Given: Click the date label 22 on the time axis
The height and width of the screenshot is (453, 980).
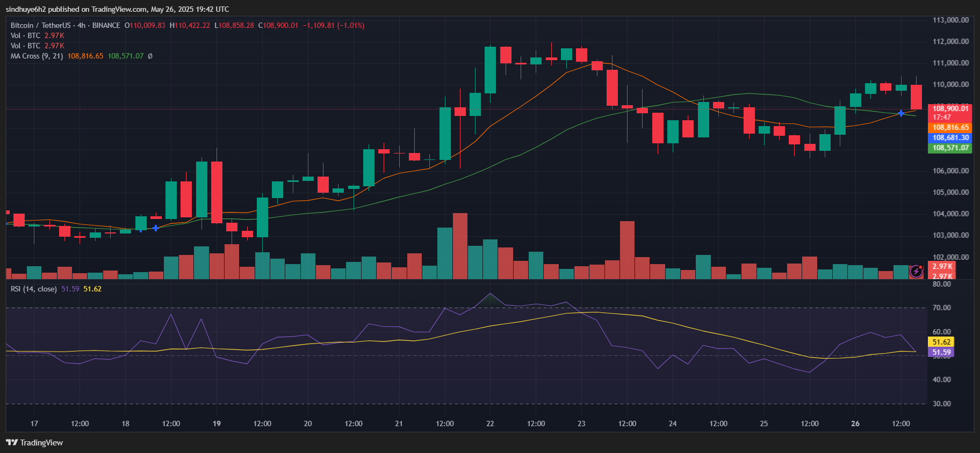Looking at the screenshot, I should tap(490, 423).
